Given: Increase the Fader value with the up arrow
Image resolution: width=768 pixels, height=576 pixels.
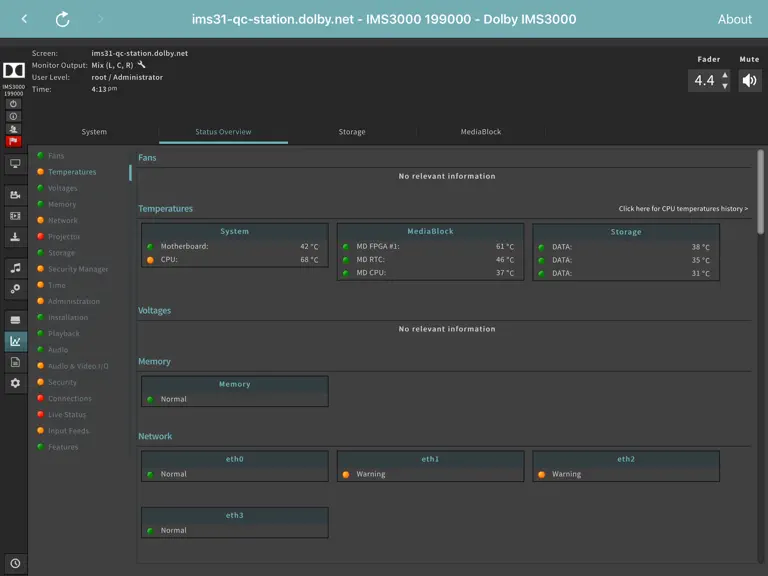Looking at the screenshot, I should pos(725,75).
